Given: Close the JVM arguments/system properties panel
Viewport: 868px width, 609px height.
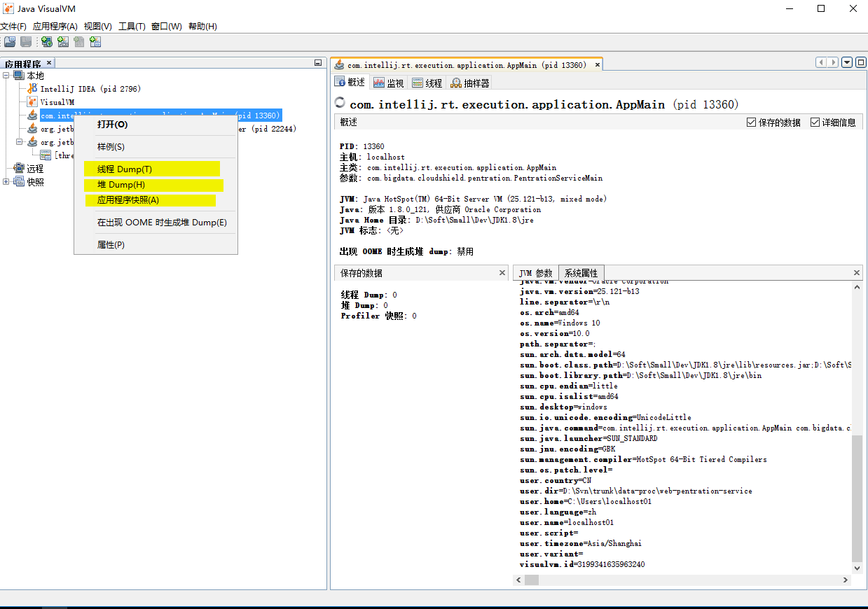Looking at the screenshot, I should (x=857, y=273).
